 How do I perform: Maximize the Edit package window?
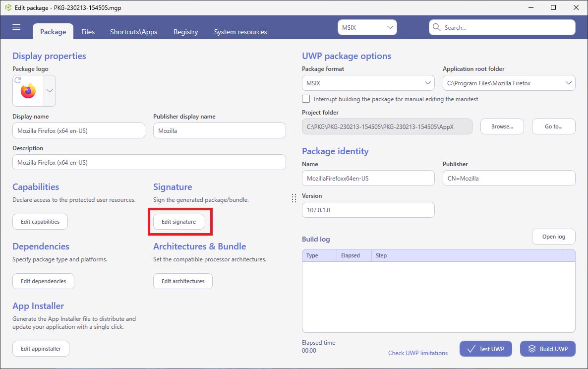pos(553,7)
